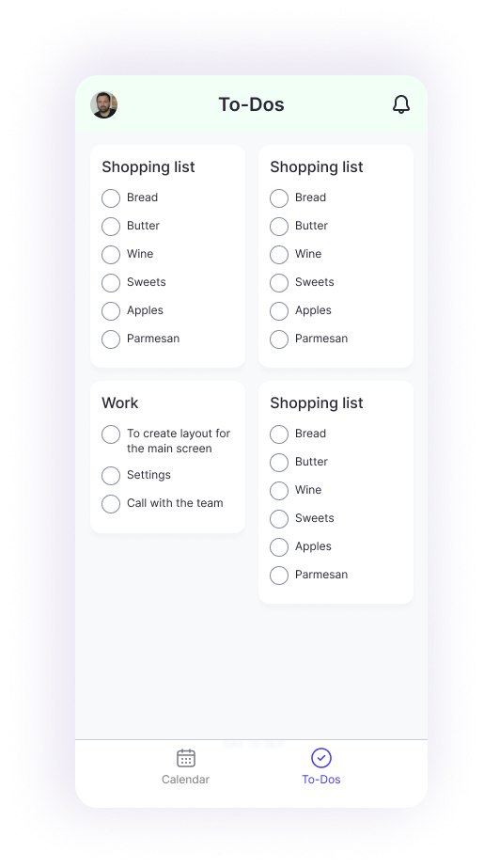This screenshot has width=484, height=868.
Task: Tick the "Call with the team" checkbox
Action: click(111, 504)
